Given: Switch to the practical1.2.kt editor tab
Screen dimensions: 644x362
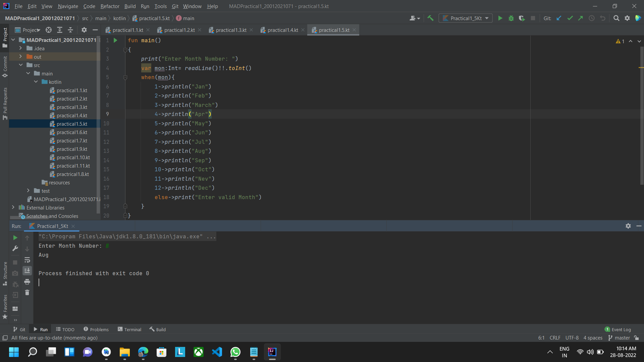Looking at the screenshot, I should (179, 30).
